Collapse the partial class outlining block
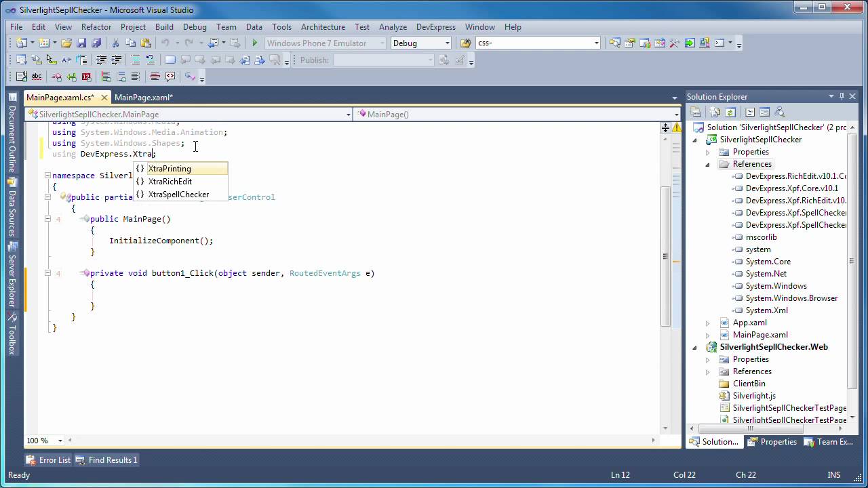Image resolution: width=868 pixels, height=488 pixels. (x=47, y=197)
